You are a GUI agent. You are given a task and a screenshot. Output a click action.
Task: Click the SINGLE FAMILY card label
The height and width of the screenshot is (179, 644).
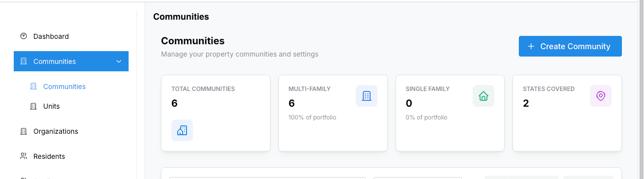(428, 89)
